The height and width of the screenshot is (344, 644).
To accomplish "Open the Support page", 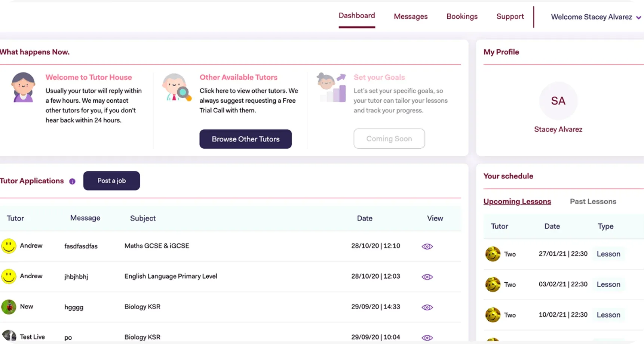I will [510, 16].
